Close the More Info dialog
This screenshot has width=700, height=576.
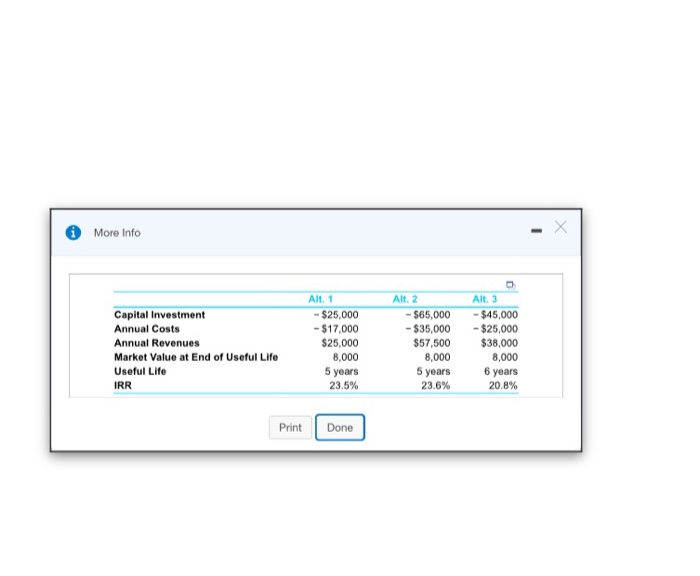tap(561, 227)
